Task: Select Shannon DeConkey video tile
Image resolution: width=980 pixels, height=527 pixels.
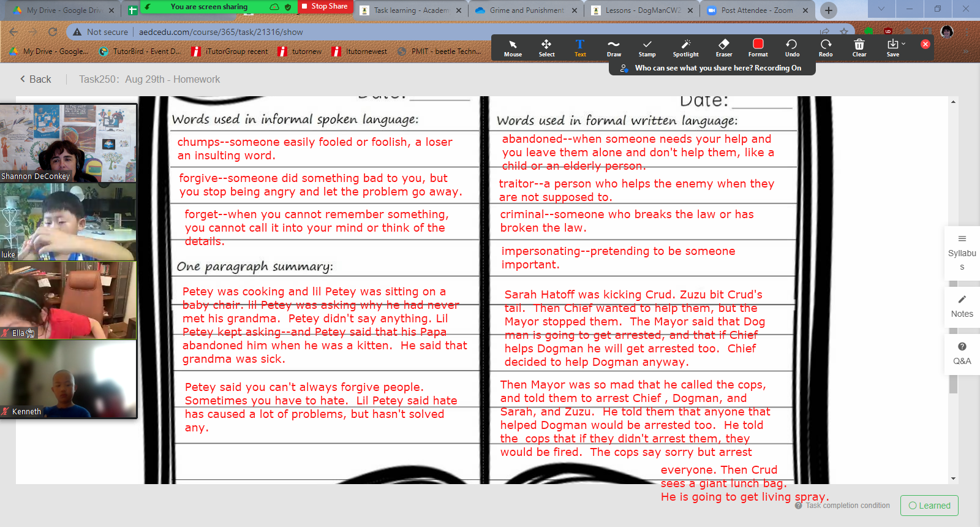Action: point(69,143)
